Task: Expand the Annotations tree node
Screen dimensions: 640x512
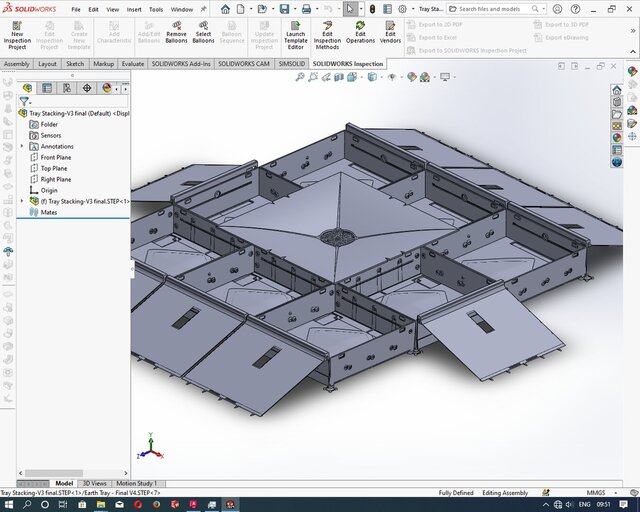Action: [22, 146]
